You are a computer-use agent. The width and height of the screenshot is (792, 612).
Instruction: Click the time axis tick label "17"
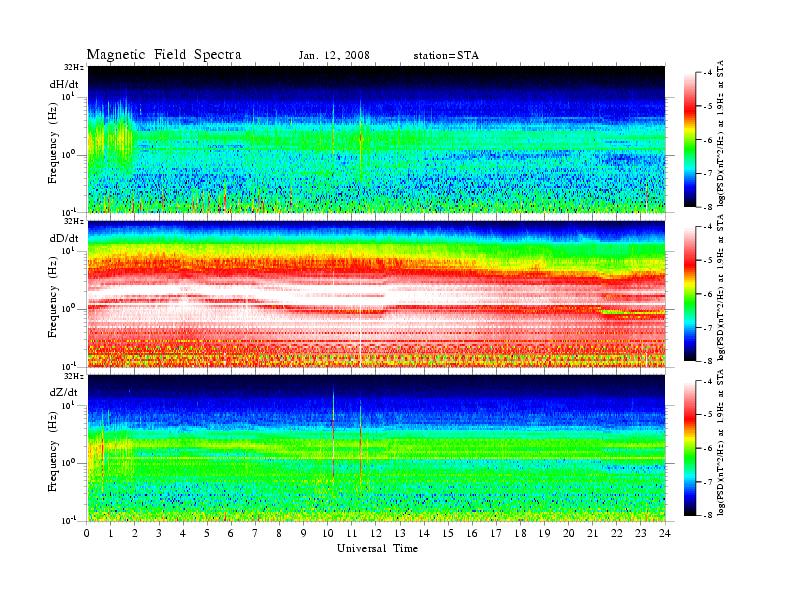(496, 533)
